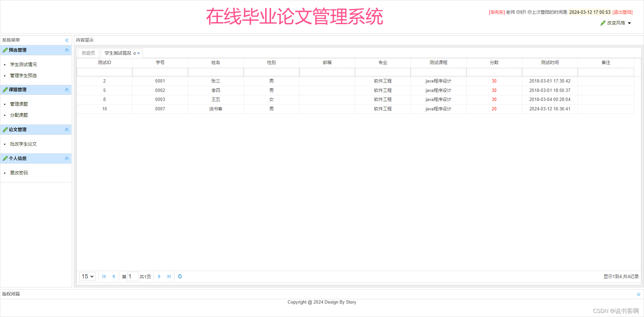Switch to the 欢迎页 tab
The image size is (644, 317).
(x=89, y=53)
